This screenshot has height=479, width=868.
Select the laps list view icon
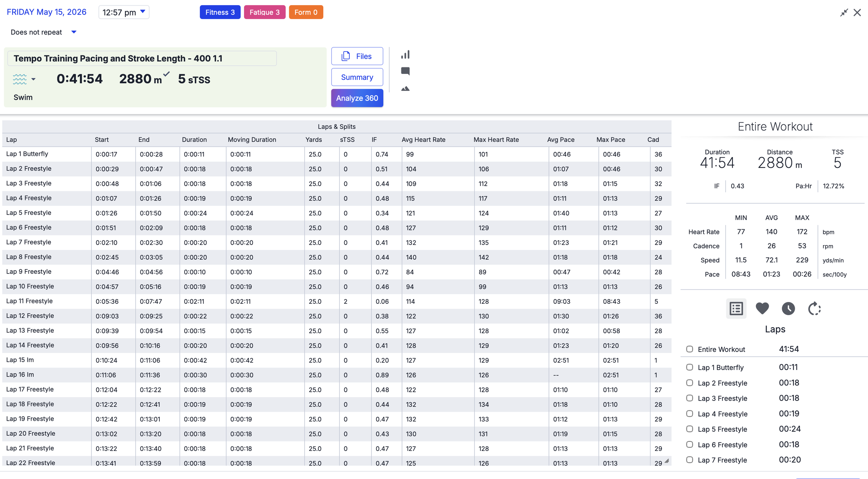736,308
